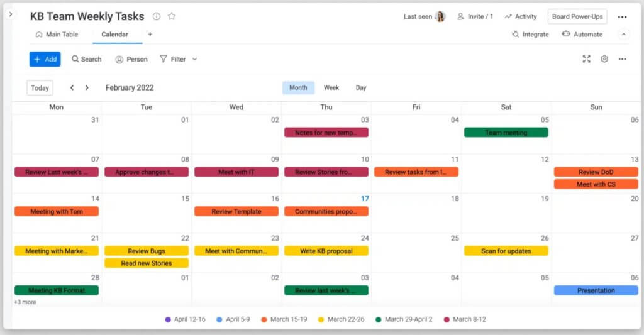Add a new view with plus icon
This screenshot has height=335, width=644.
click(150, 35)
